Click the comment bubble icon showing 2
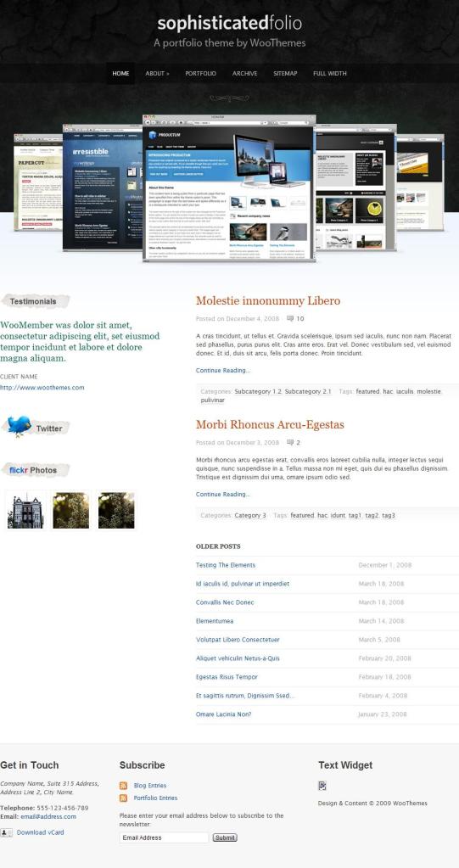Image resolution: width=459 pixels, height=868 pixels. [290, 442]
